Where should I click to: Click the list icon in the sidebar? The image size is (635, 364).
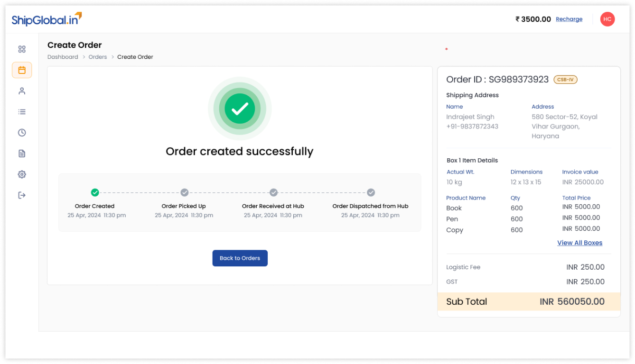22,111
